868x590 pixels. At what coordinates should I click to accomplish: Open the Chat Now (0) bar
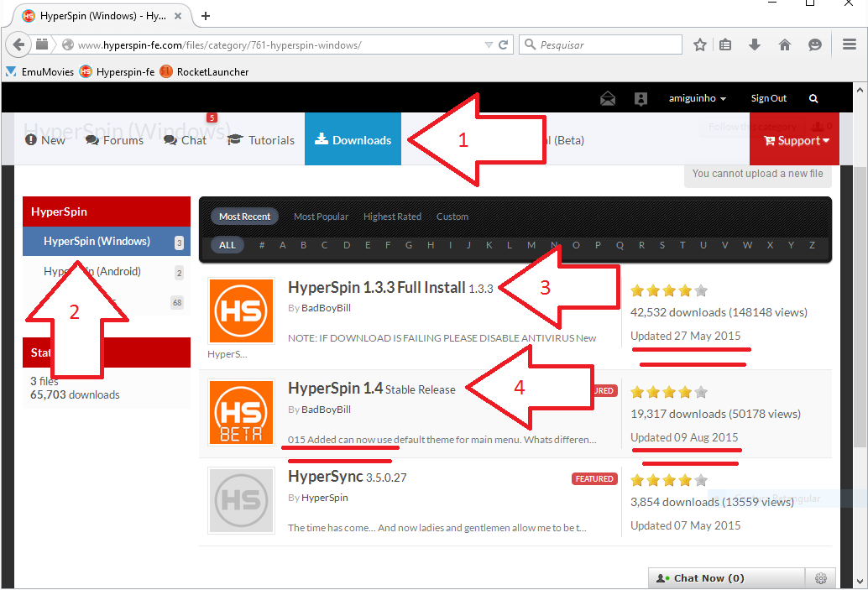(x=726, y=578)
